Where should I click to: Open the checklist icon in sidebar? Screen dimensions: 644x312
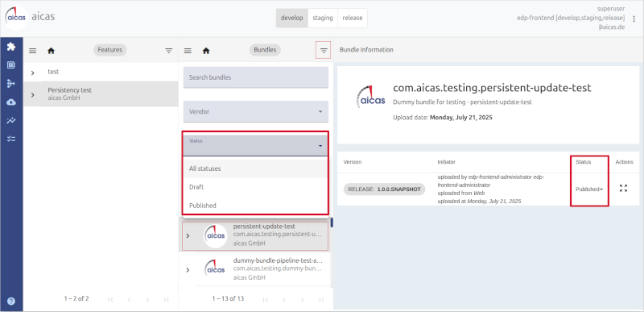tap(11, 139)
